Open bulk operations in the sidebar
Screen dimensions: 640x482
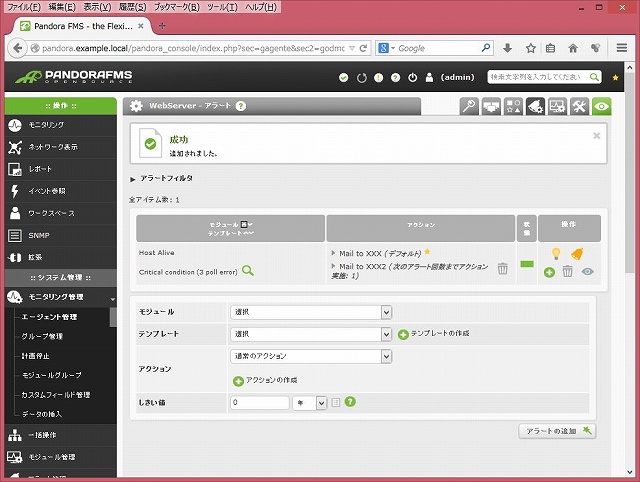point(61,435)
